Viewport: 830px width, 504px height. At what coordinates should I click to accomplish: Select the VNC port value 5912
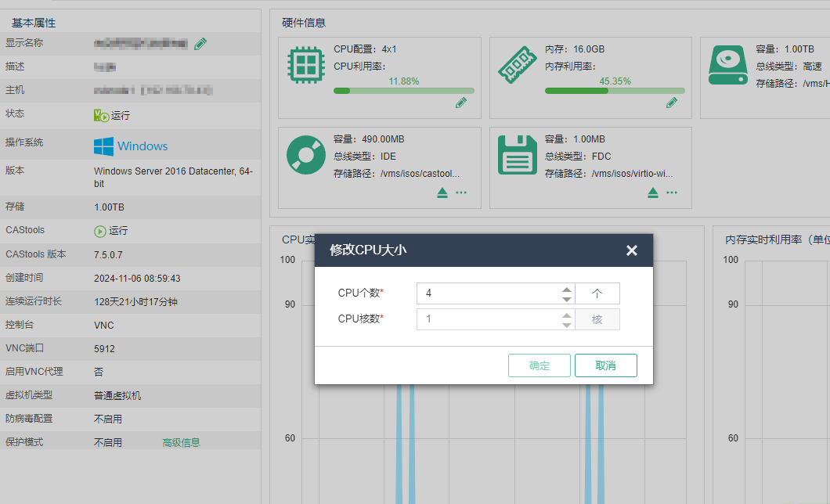click(x=104, y=348)
